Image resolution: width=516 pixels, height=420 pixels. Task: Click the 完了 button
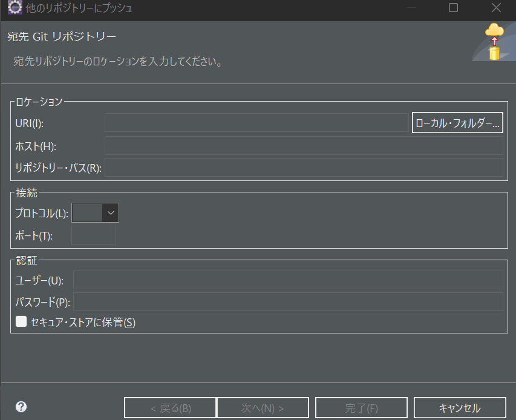click(x=361, y=407)
